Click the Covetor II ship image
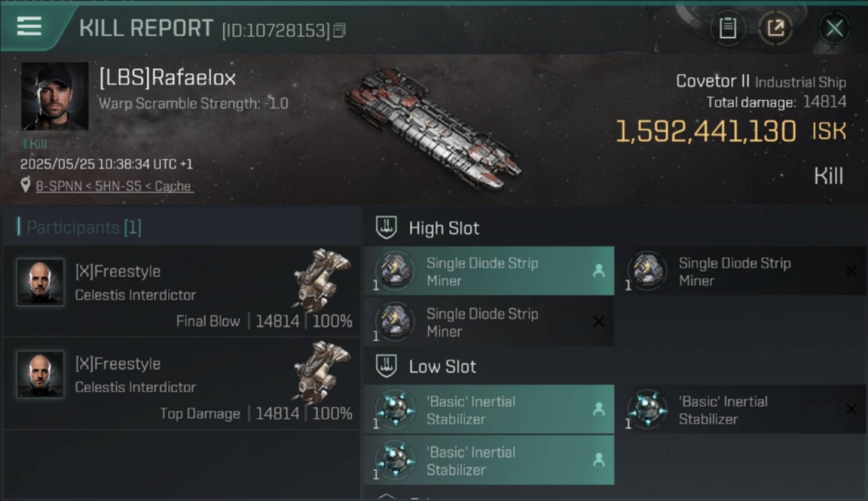Viewport: 868px width, 501px height. point(433,129)
